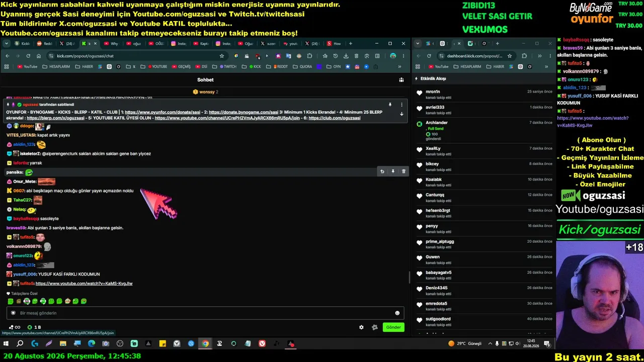The image size is (644, 362).
Task: Open the Chrome three-dot menu in chat window
Action: (404, 56)
